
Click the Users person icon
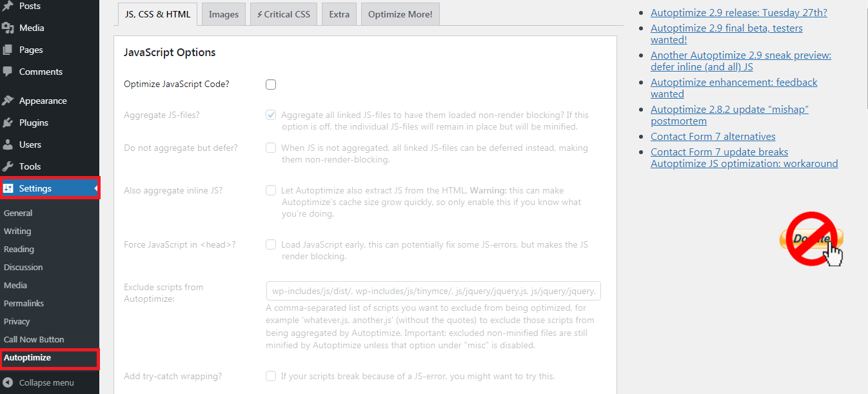tap(8, 144)
